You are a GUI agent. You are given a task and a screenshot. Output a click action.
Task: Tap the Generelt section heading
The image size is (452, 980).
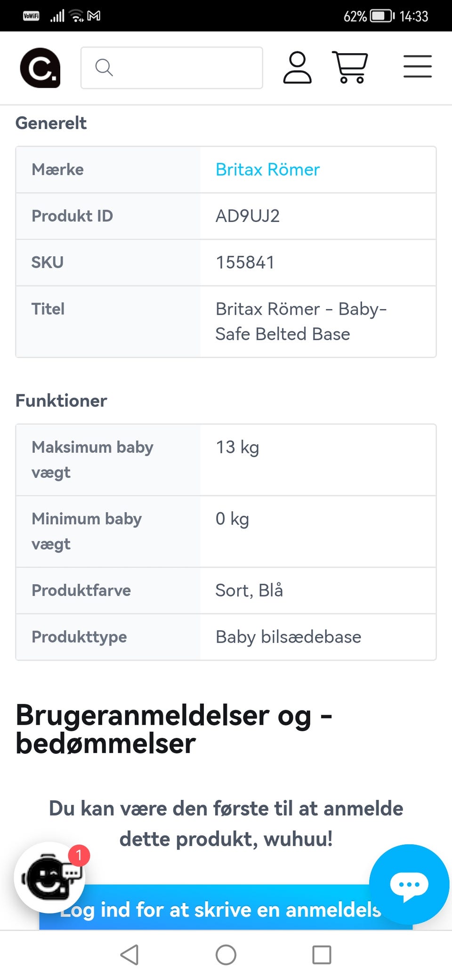[x=51, y=123]
